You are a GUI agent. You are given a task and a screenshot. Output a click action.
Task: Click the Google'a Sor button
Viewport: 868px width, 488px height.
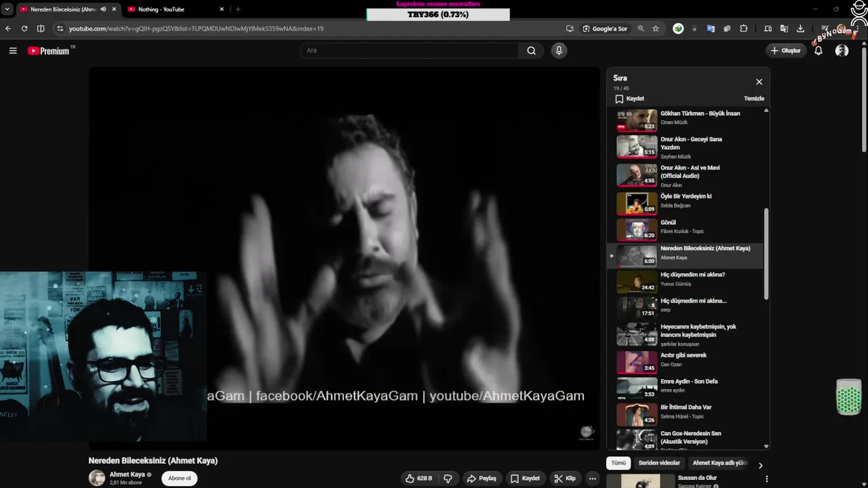605,28
